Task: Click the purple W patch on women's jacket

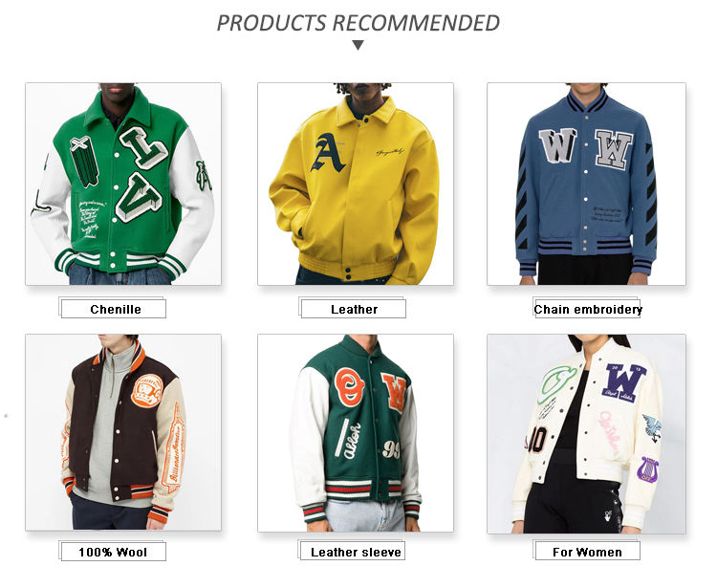Action: (623, 381)
